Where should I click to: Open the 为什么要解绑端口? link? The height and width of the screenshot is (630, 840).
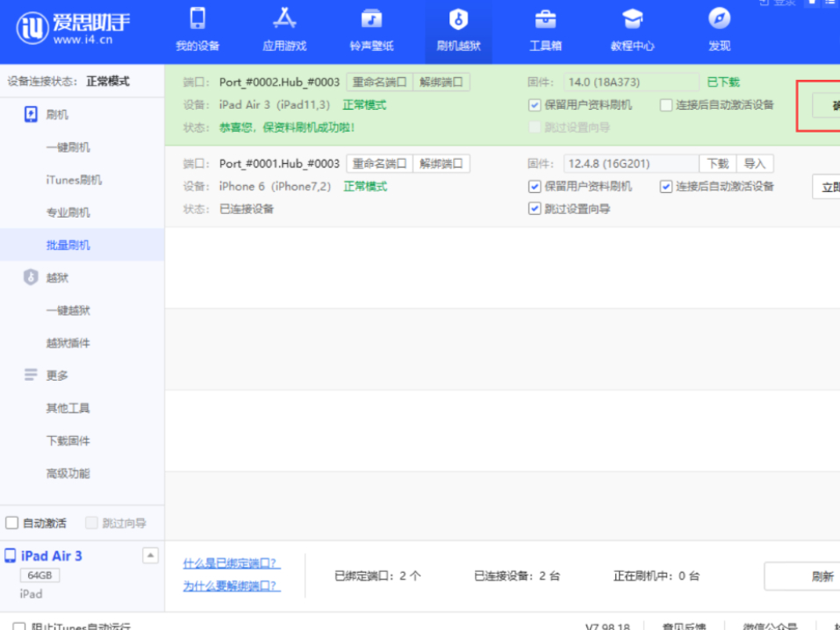(x=232, y=586)
